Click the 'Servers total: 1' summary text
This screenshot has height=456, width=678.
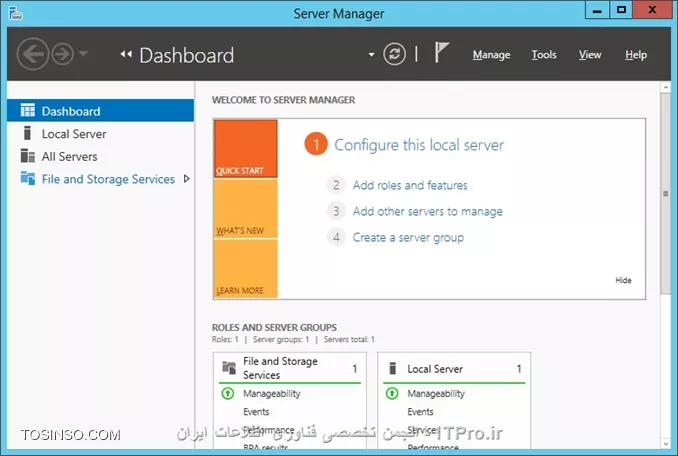[x=349, y=339]
